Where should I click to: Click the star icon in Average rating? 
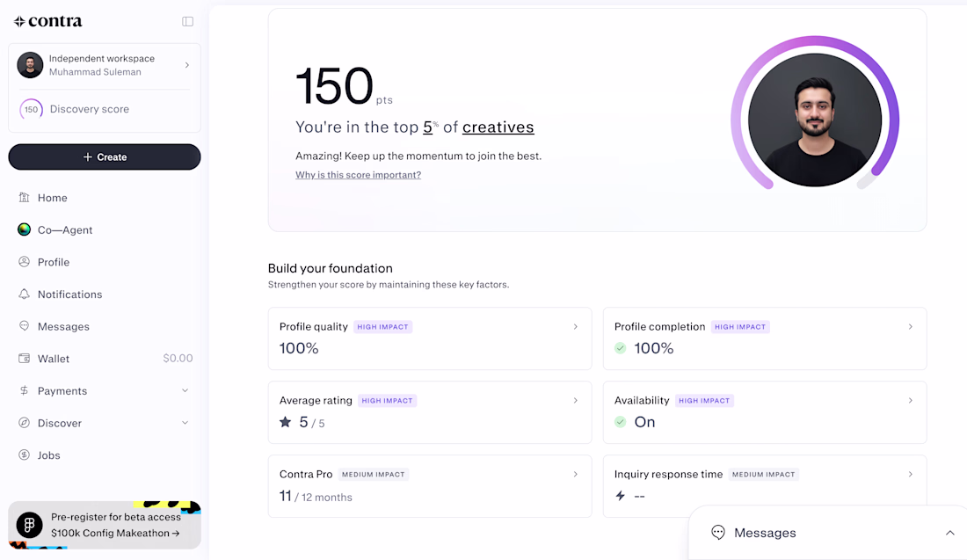(285, 422)
